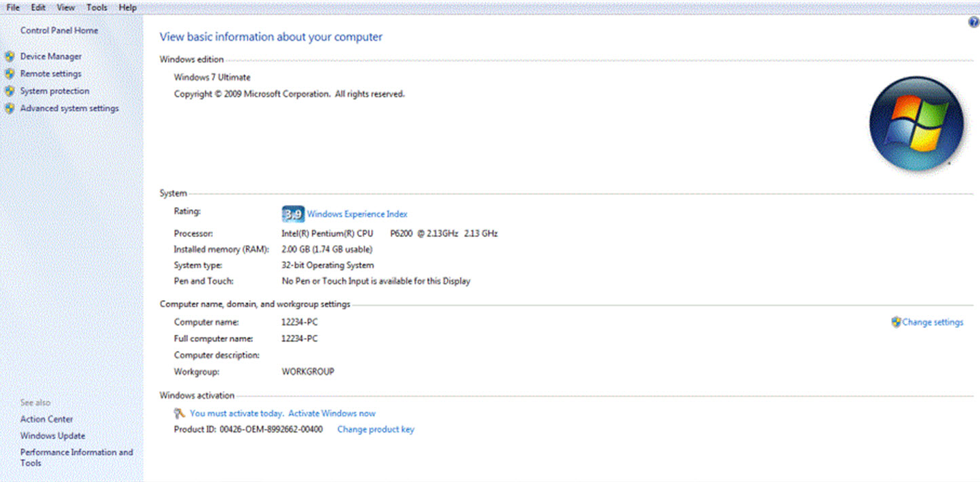
Task: Click the Change product key link
Action: 375,429
